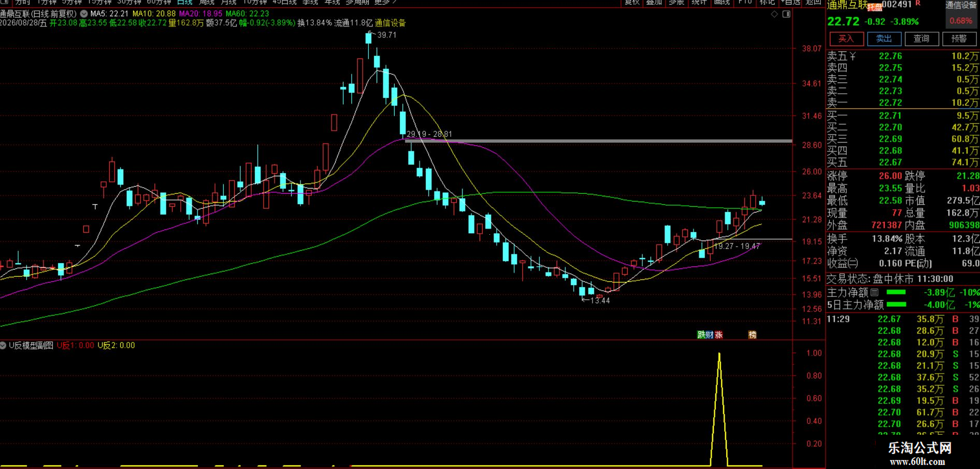Click the 统计 statistics toolbar button
The image size is (980, 469).
click(x=699, y=2)
